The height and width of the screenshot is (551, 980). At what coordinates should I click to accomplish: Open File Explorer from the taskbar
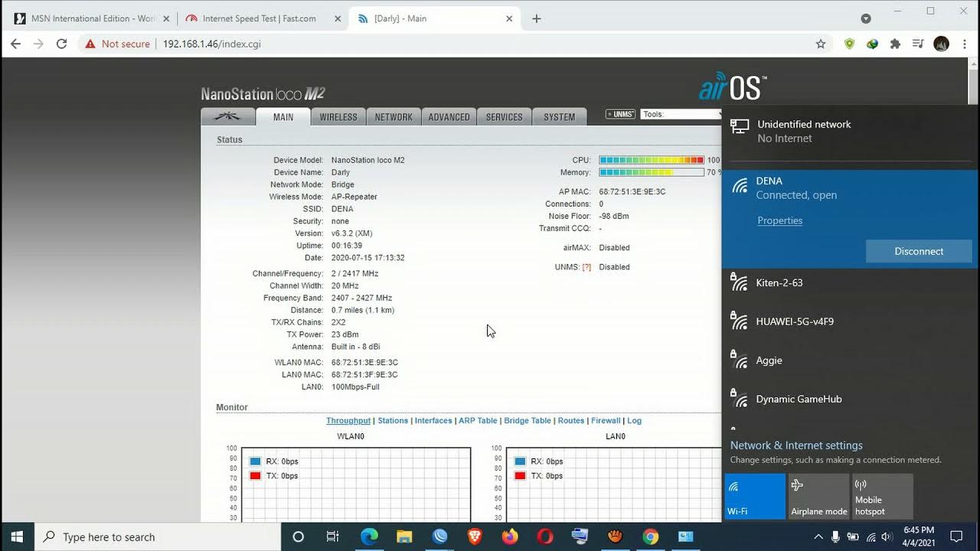[404, 536]
